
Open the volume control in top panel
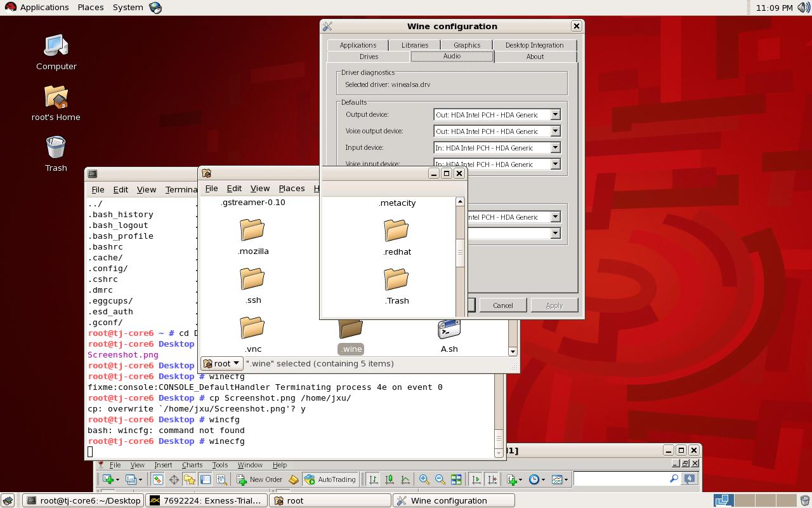pos(804,8)
